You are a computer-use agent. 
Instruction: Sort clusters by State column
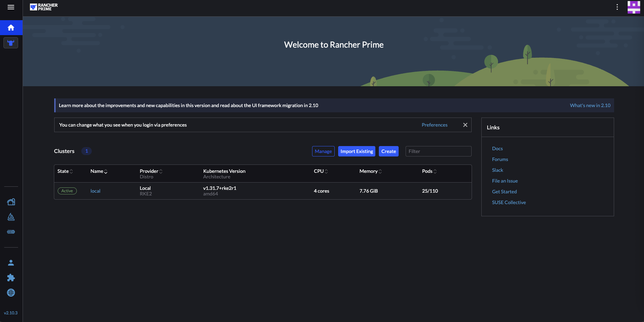pos(65,171)
